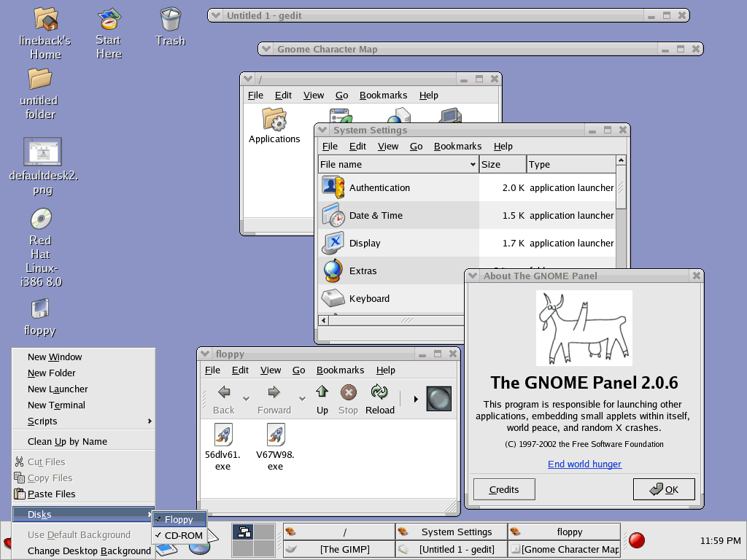Select the 56dlv61.exe file icon
The width and height of the screenshot is (747, 560).
222,435
